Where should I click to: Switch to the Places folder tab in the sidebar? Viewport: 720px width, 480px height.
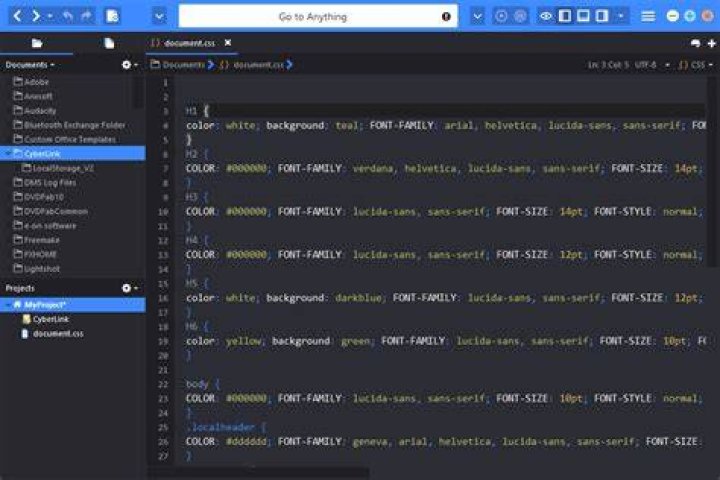[37, 43]
